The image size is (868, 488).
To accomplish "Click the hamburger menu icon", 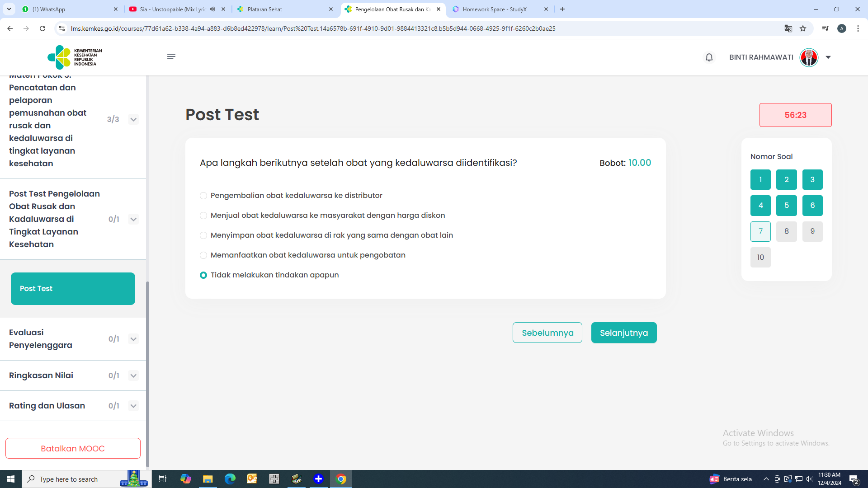I will point(171,56).
